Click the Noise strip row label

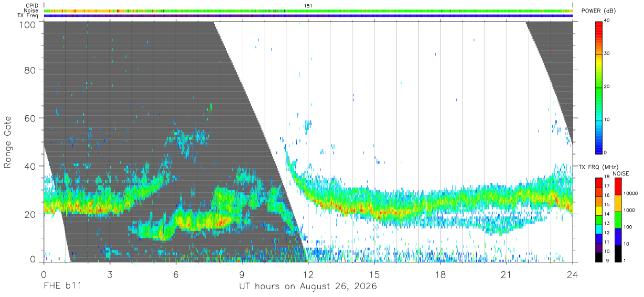(x=31, y=10)
